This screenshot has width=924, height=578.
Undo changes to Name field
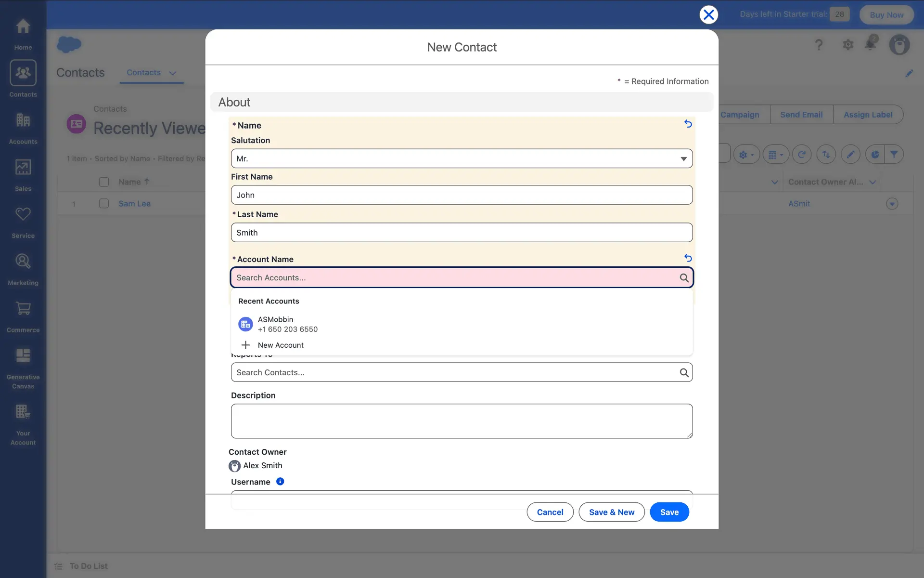pos(688,124)
